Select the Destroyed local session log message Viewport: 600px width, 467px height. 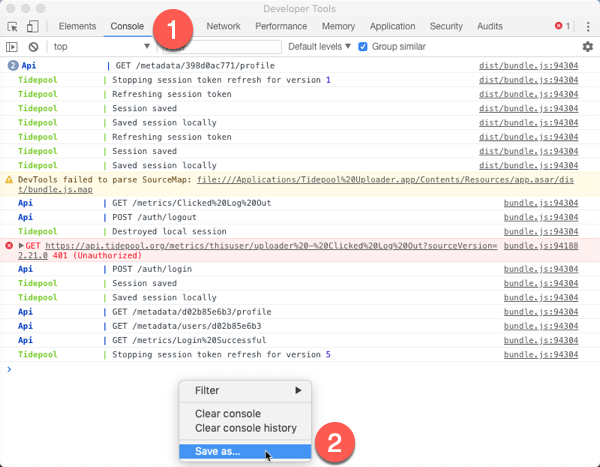(169, 231)
